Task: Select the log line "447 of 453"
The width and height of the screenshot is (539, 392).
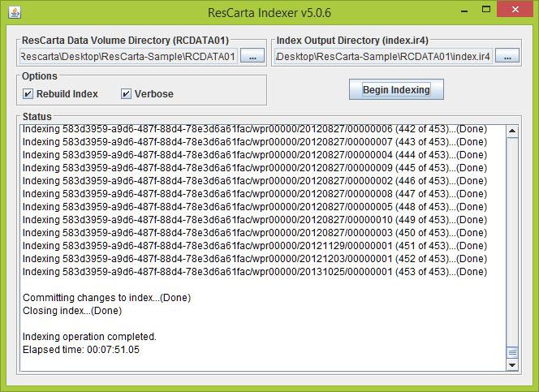Action: click(x=255, y=194)
